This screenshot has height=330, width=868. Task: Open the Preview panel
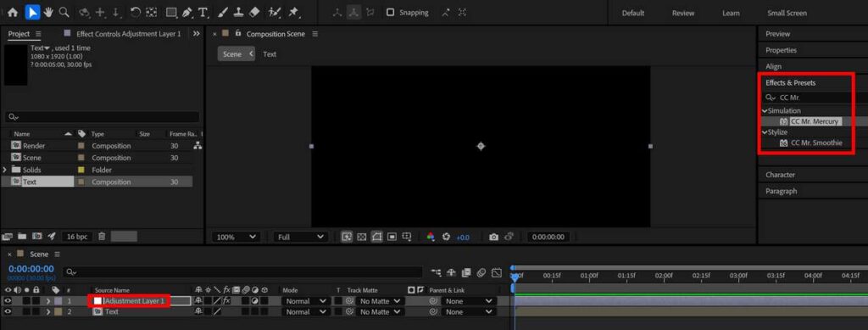778,34
